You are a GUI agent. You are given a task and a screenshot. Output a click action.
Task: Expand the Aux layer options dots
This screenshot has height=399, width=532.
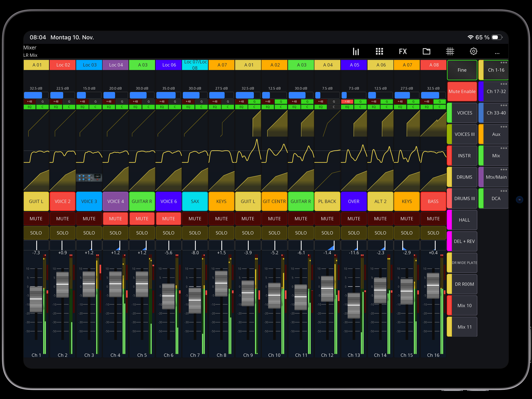503,127
